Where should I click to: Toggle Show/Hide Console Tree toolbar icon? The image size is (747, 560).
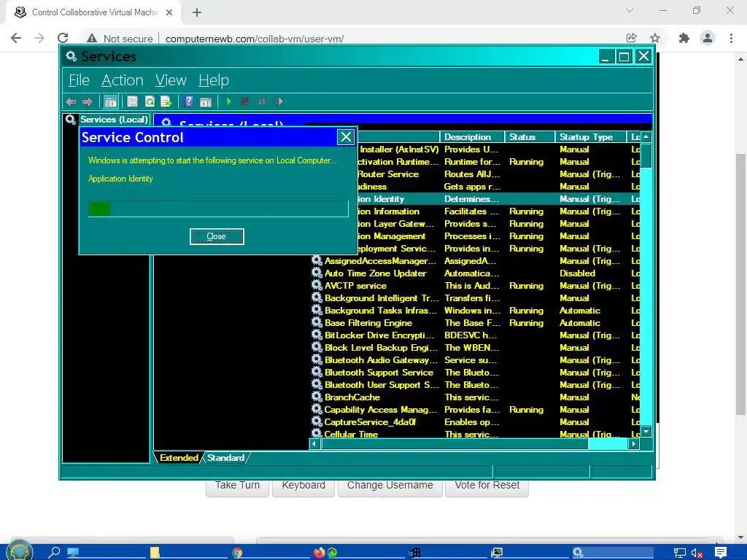click(111, 101)
